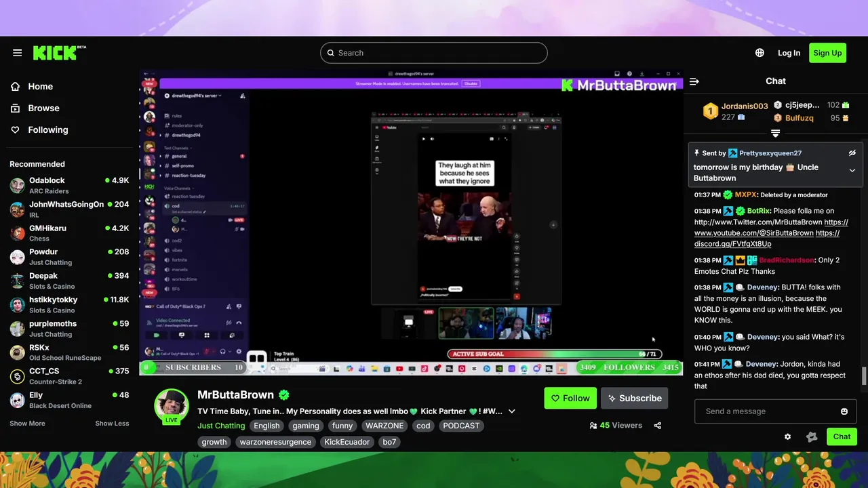Select the bo7 tag
The width and height of the screenshot is (868, 488).
[389, 442]
